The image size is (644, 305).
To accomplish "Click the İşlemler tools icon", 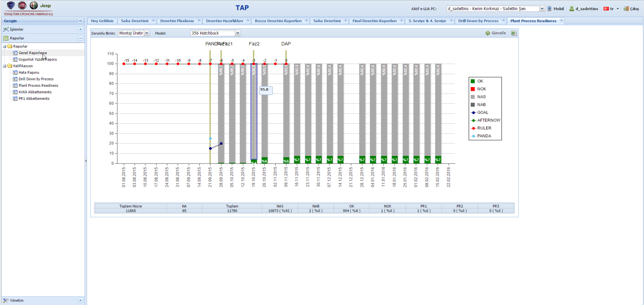I will [x=6, y=29].
